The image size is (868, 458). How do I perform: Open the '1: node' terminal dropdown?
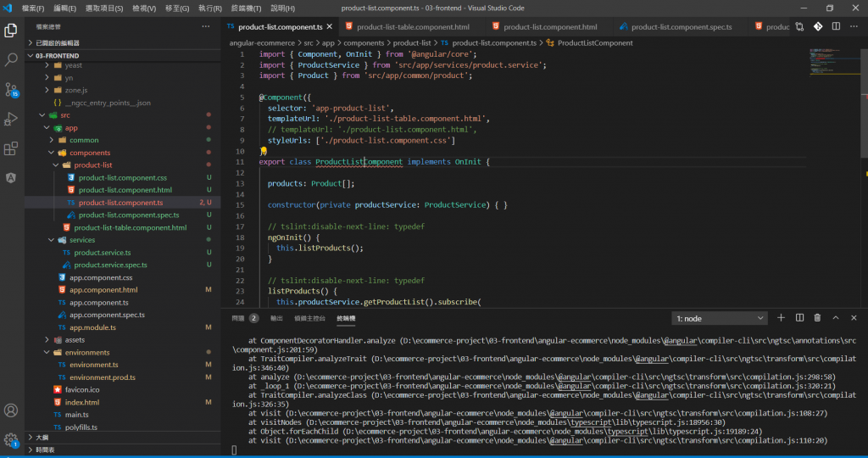pos(719,318)
